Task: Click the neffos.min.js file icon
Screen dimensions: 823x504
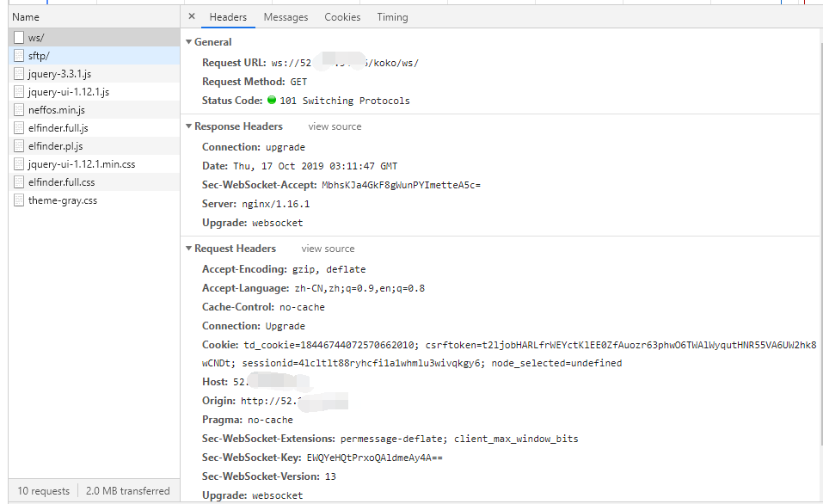Action: point(19,110)
